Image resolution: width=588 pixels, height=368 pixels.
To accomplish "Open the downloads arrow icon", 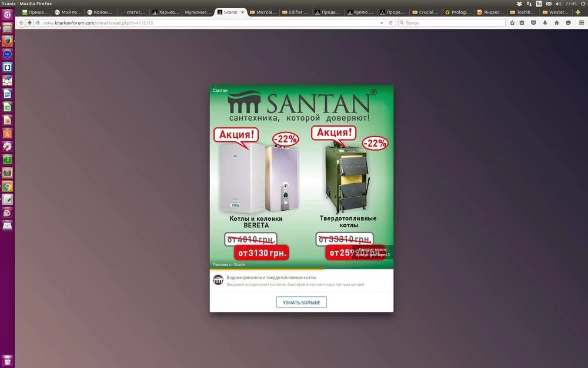I will 545,23.
